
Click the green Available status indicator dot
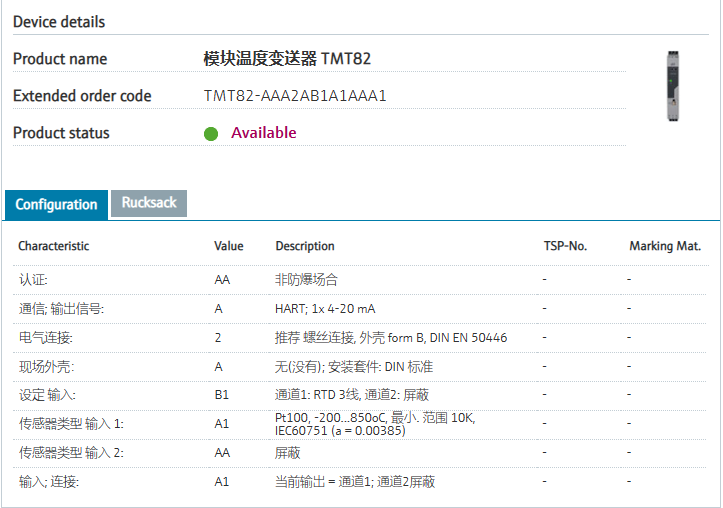pos(211,134)
